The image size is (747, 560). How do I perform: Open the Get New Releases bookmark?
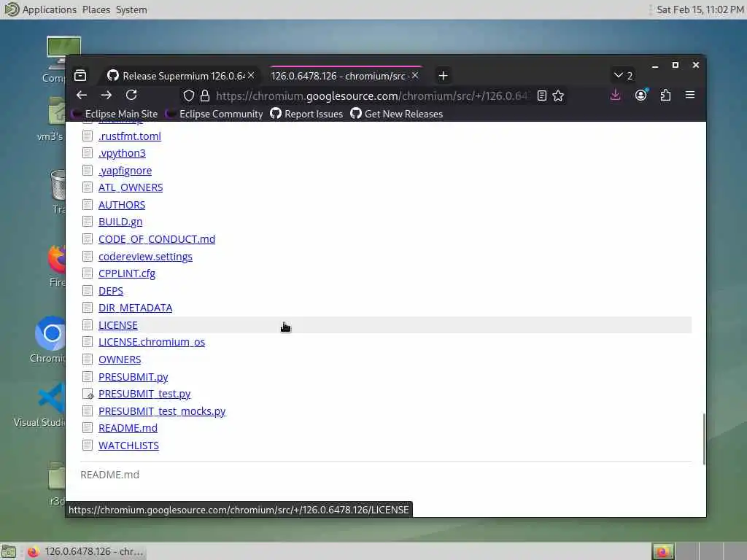pyautogui.click(x=397, y=114)
